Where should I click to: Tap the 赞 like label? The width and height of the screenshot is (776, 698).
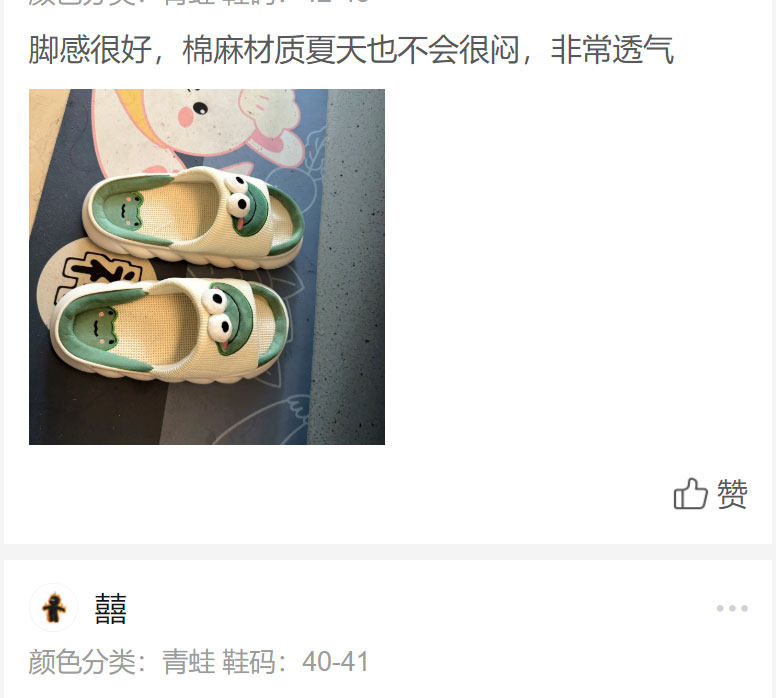coord(732,494)
